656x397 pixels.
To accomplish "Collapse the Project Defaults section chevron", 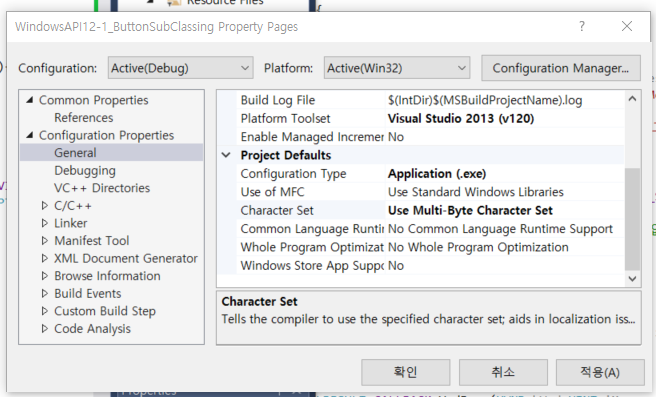I will 226,155.
